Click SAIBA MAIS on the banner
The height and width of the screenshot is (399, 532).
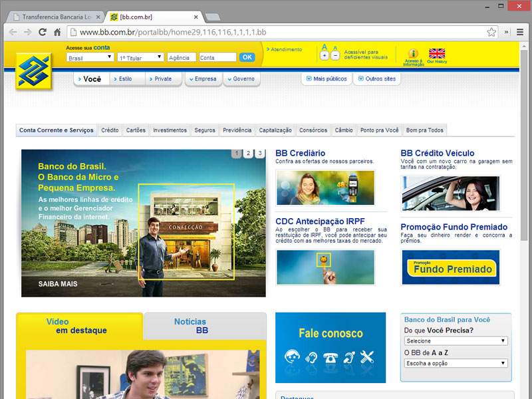(x=58, y=284)
